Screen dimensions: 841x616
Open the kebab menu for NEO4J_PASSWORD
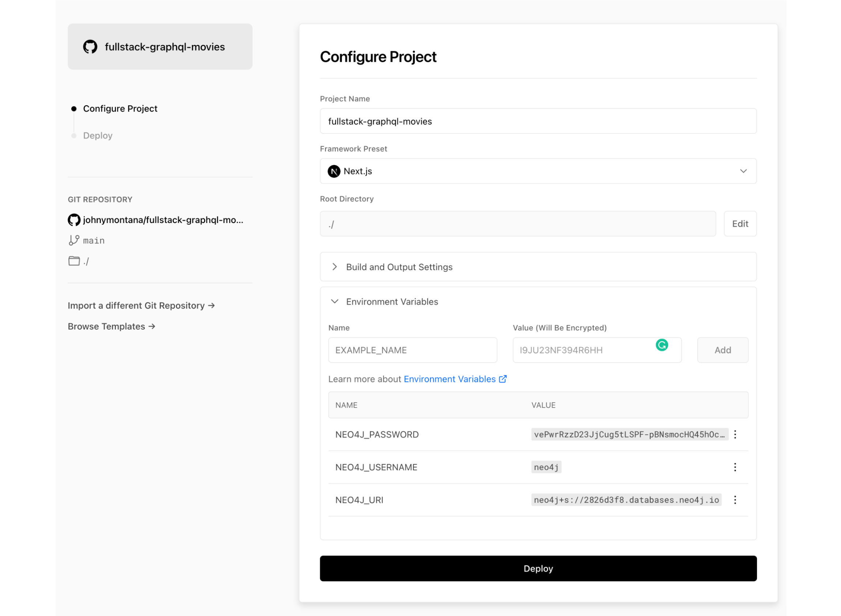pos(735,434)
